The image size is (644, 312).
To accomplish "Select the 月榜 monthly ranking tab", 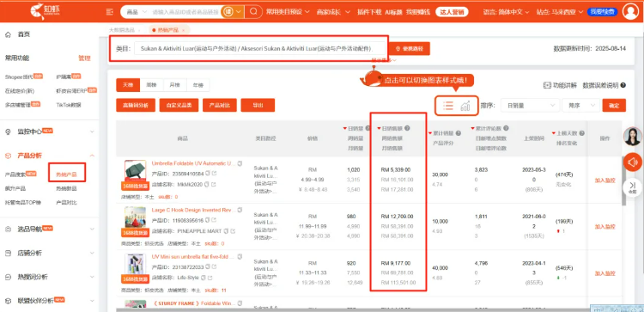I will coord(174,85).
